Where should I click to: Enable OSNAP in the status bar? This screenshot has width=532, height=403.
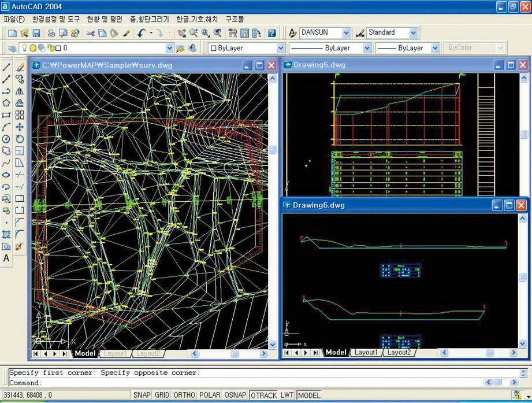[x=235, y=395]
